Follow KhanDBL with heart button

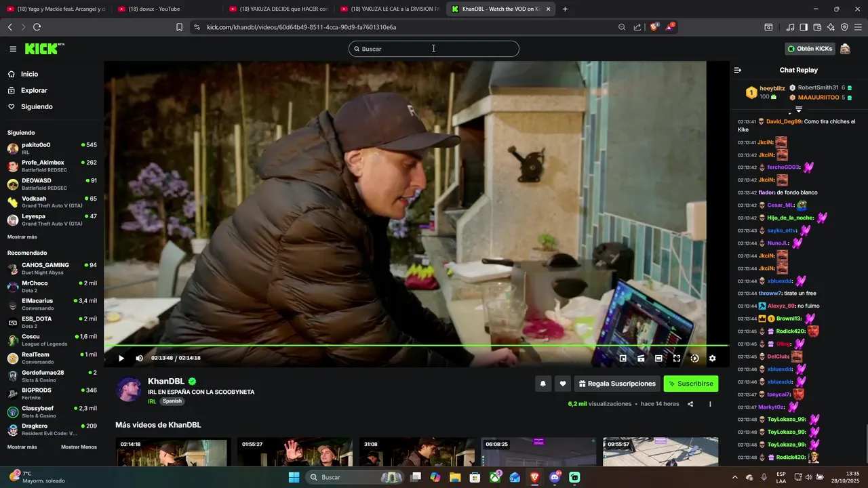[562, 384]
